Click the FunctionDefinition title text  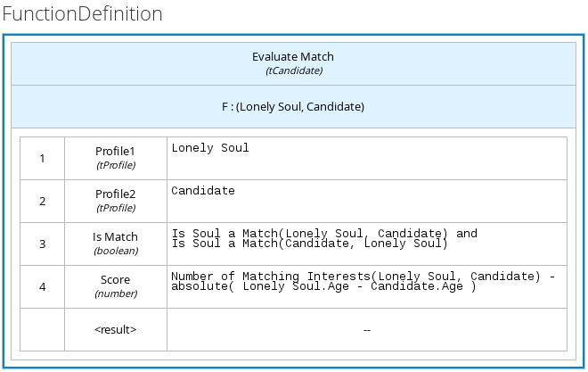82,14
